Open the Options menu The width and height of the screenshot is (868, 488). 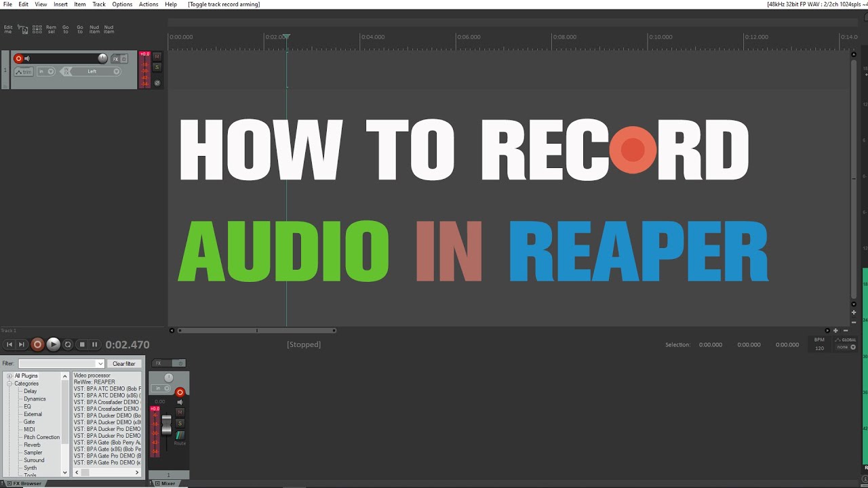tap(122, 4)
